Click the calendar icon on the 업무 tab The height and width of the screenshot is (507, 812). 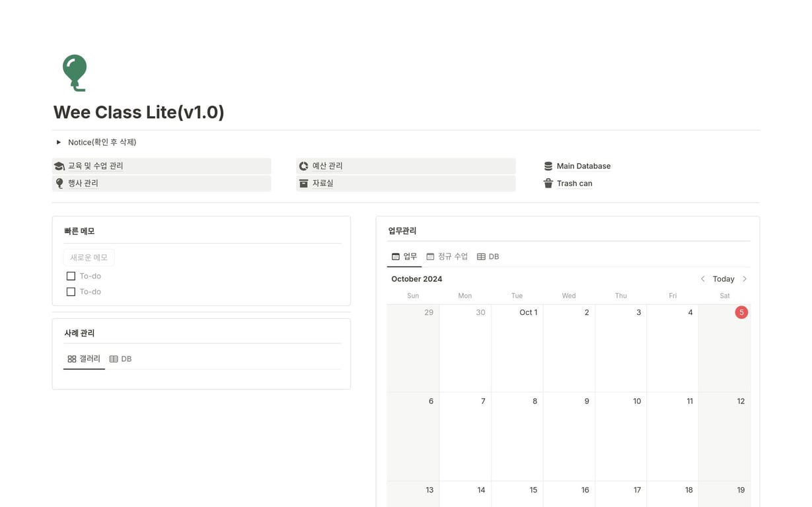[396, 256]
